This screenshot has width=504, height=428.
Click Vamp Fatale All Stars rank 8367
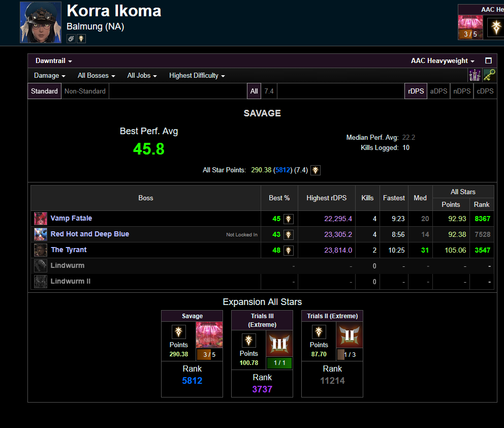pos(483,219)
